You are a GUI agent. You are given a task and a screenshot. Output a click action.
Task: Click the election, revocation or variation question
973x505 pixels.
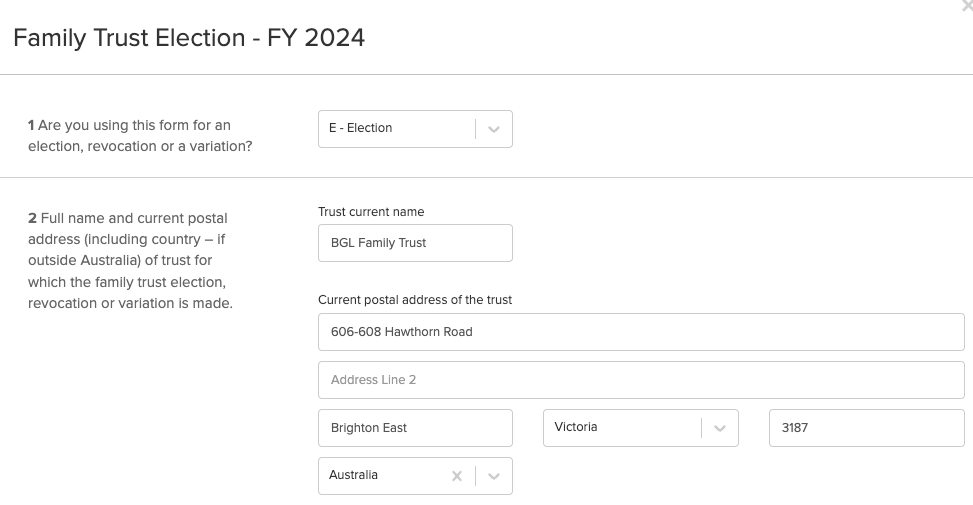tap(140, 136)
